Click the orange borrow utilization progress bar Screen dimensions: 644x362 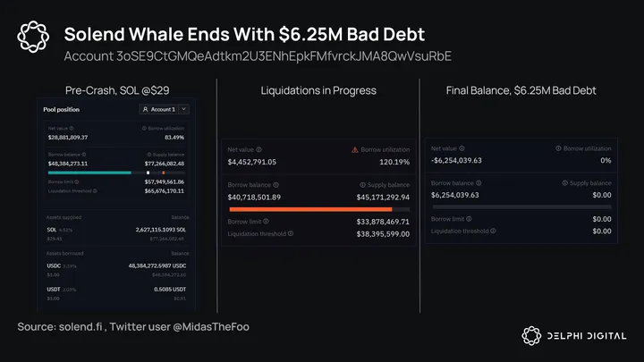[310, 209]
